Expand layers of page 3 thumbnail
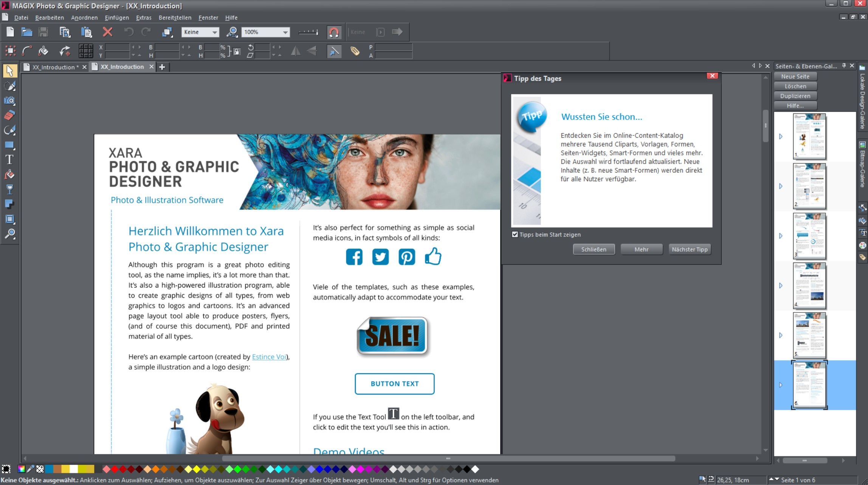Screen dimensions: 868x485 click(x=781, y=236)
